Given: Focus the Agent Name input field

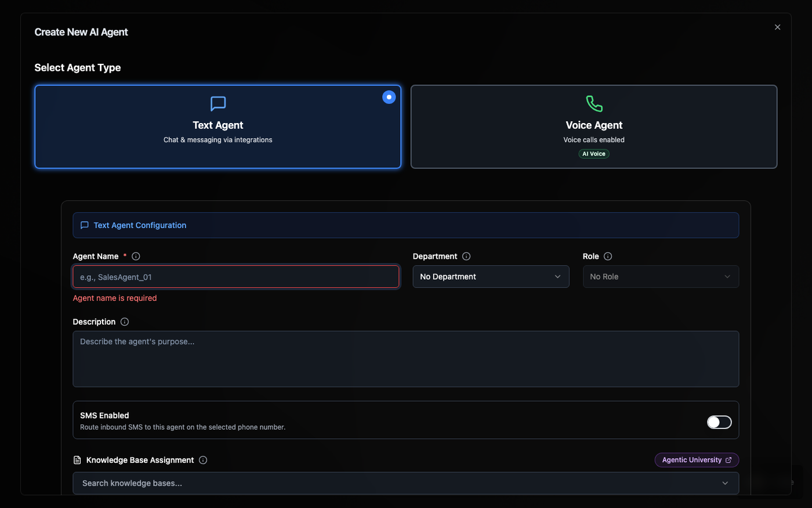Looking at the screenshot, I should 236,277.
